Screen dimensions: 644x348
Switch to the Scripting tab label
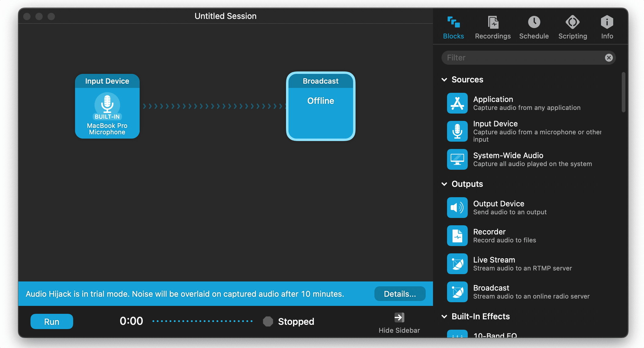coord(573,36)
